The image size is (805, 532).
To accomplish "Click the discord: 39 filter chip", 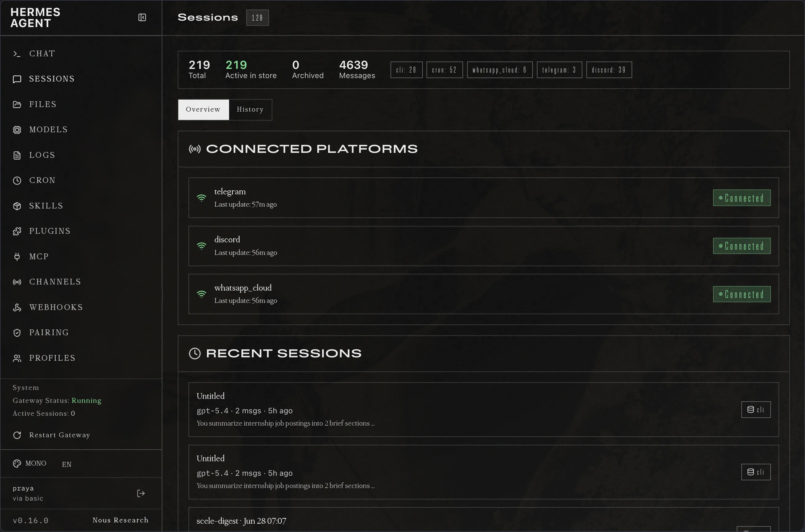I will click(x=609, y=70).
